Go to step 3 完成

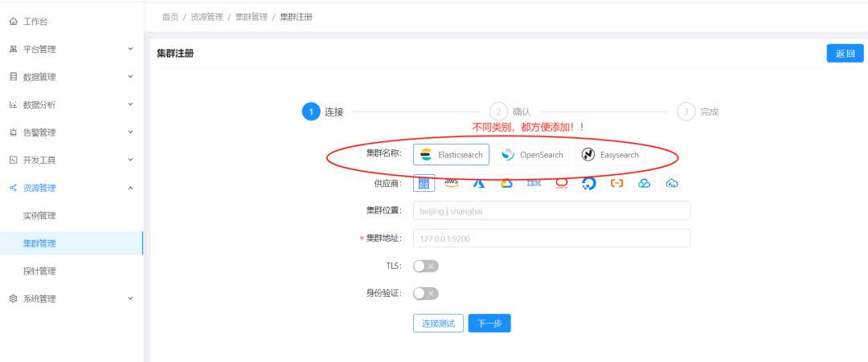(698, 112)
